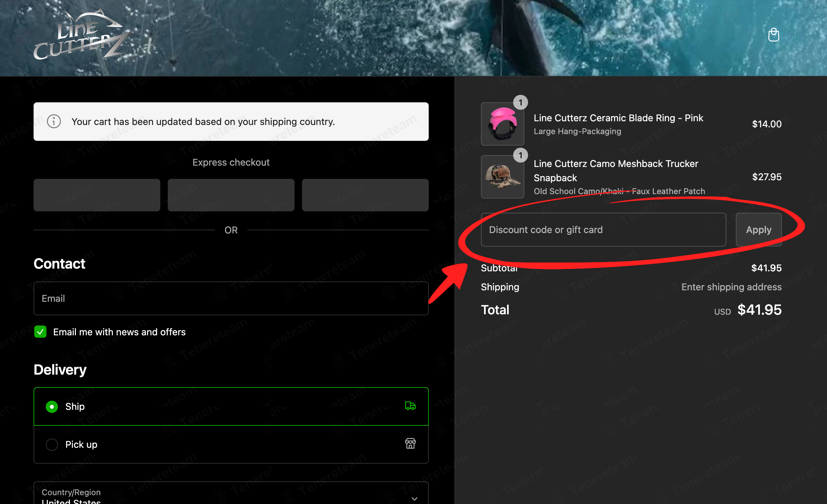Open the shopping bag cart icon

(773, 35)
